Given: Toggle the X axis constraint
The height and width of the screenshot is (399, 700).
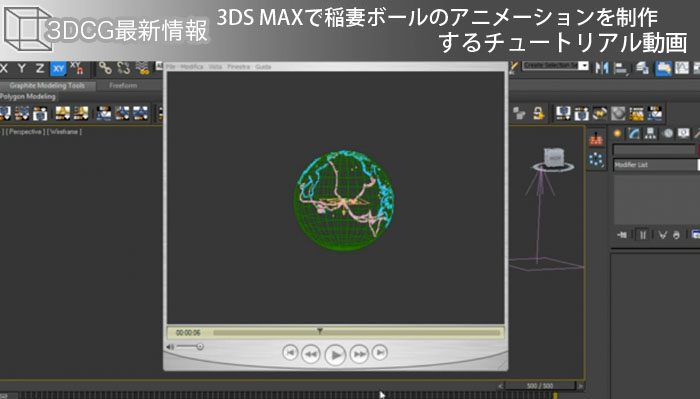Looking at the screenshot, I should click(4, 68).
